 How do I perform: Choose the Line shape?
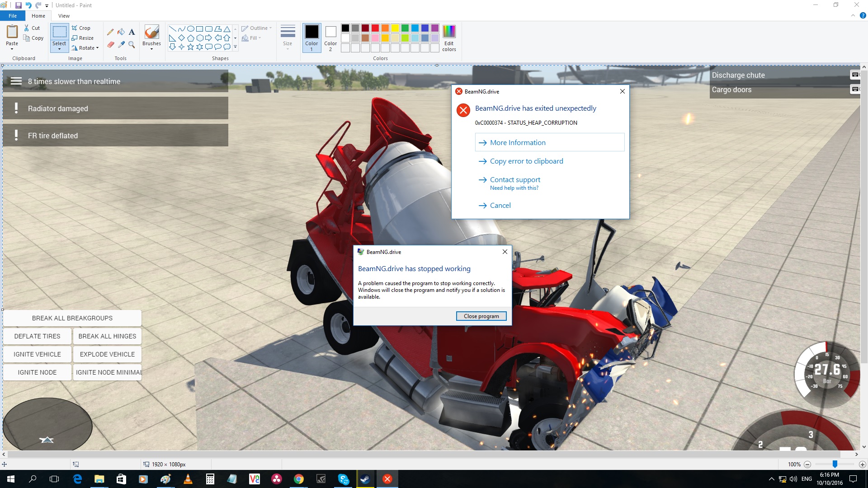[x=173, y=29]
